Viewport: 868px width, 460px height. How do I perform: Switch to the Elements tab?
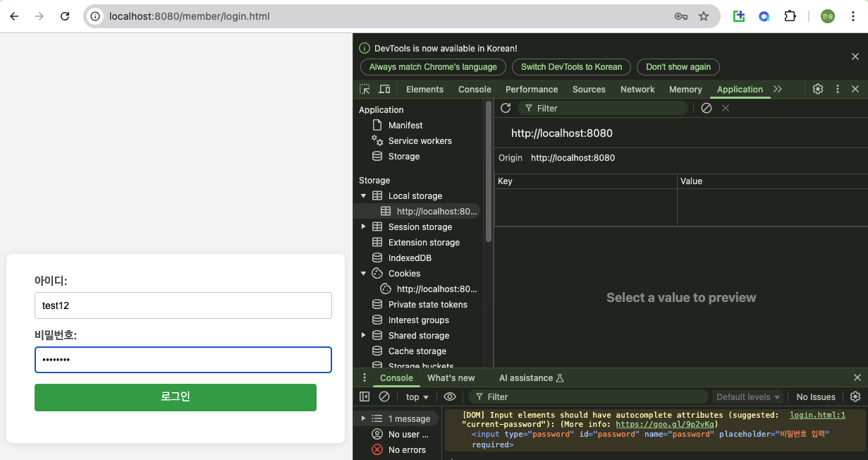click(424, 89)
